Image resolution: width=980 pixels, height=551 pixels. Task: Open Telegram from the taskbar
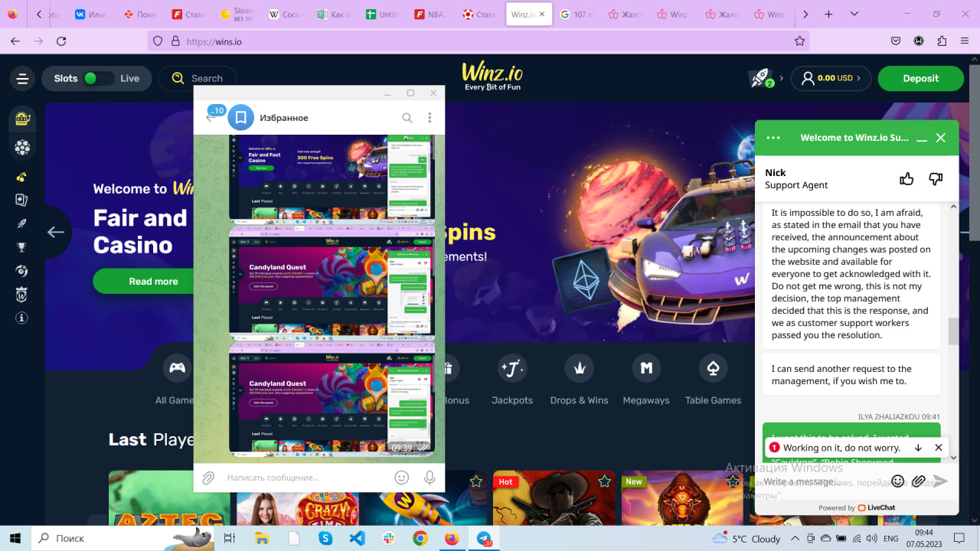pos(484,538)
